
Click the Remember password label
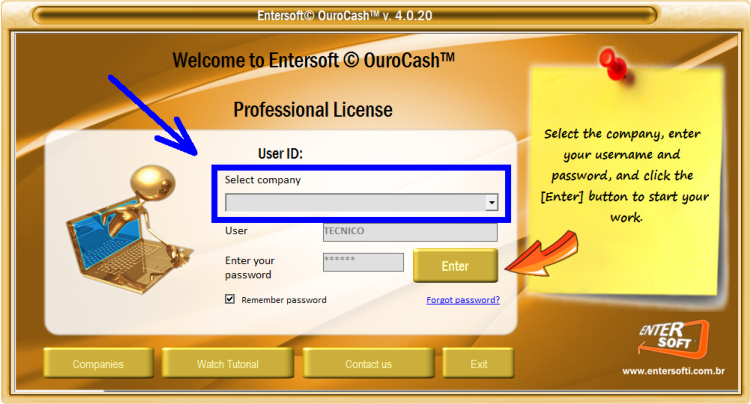pos(284,300)
